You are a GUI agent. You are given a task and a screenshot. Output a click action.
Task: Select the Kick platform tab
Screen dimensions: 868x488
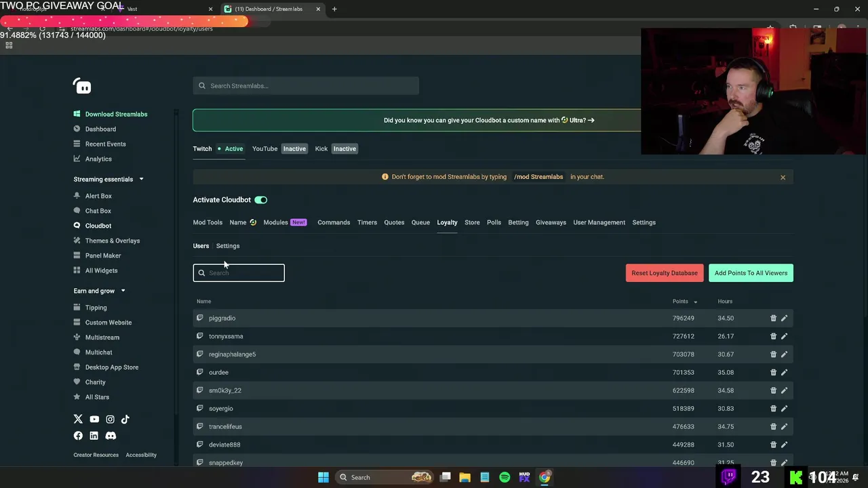click(336, 148)
